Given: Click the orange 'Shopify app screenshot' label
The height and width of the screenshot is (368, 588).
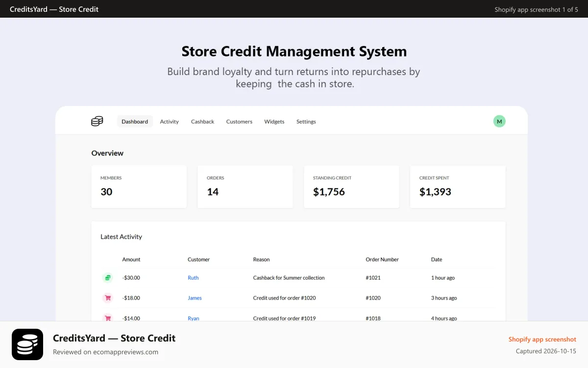Looking at the screenshot, I should [542, 339].
